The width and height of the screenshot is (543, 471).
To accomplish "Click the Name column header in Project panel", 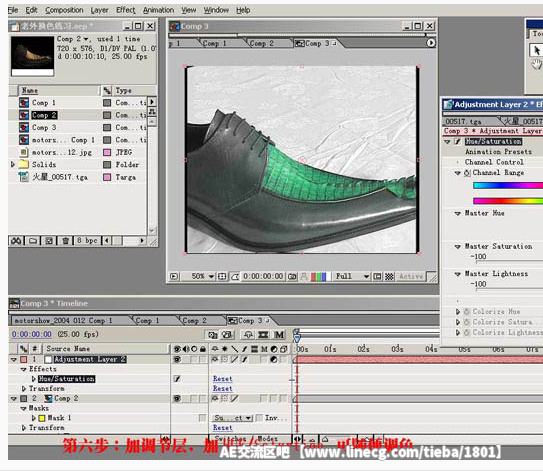I will click(x=59, y=90).
